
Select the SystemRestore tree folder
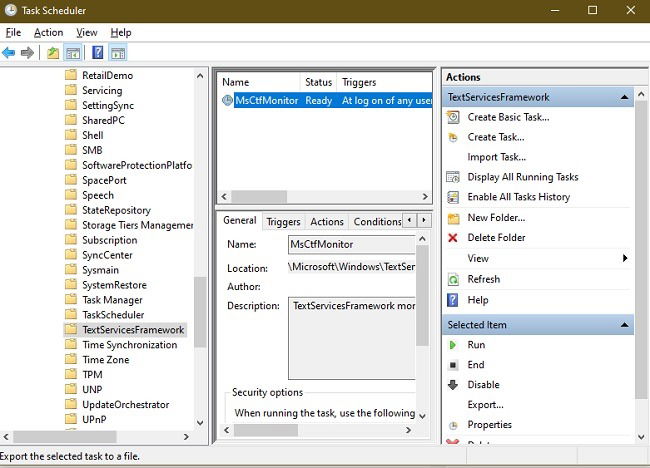pos(114,285)
